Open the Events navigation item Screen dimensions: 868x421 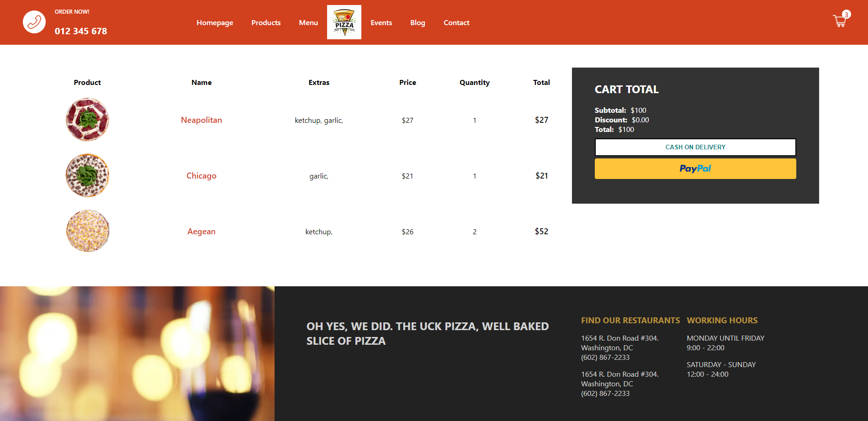pos(381,22)
